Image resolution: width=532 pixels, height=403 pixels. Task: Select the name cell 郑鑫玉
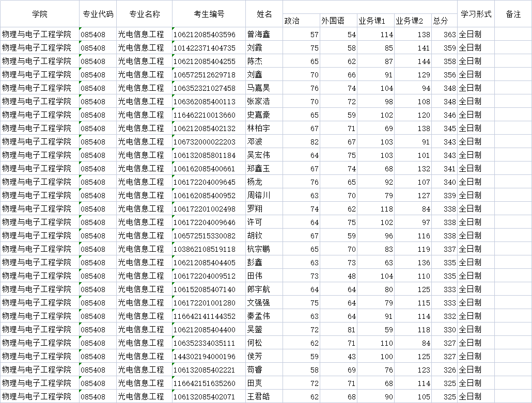click(x=264, y=168)
